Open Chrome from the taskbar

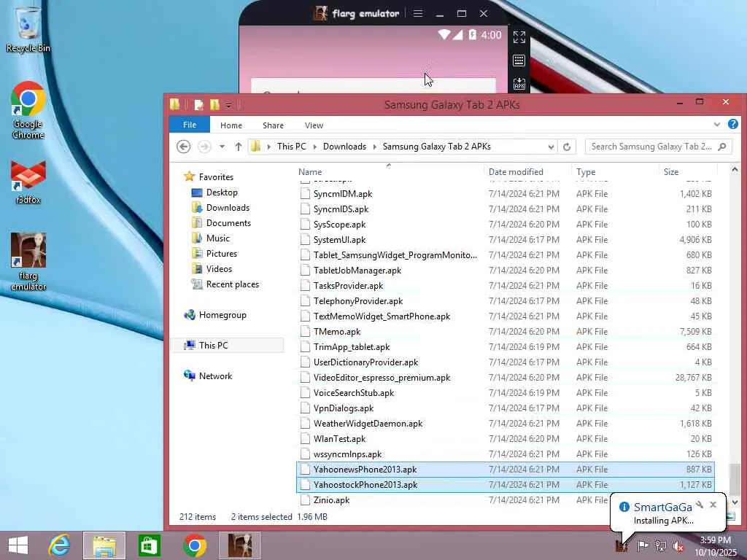point(194,545)
